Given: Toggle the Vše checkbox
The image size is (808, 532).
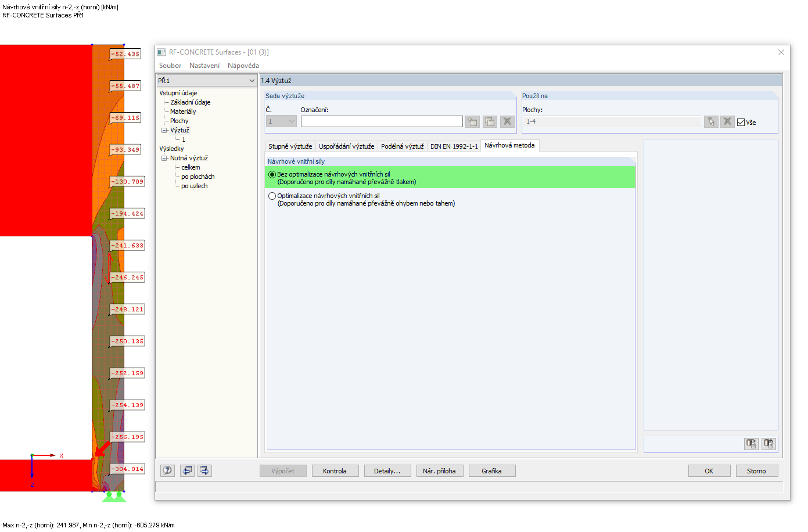Looking at the screenshot, I should pyautogui.click(x=741, y=123).
